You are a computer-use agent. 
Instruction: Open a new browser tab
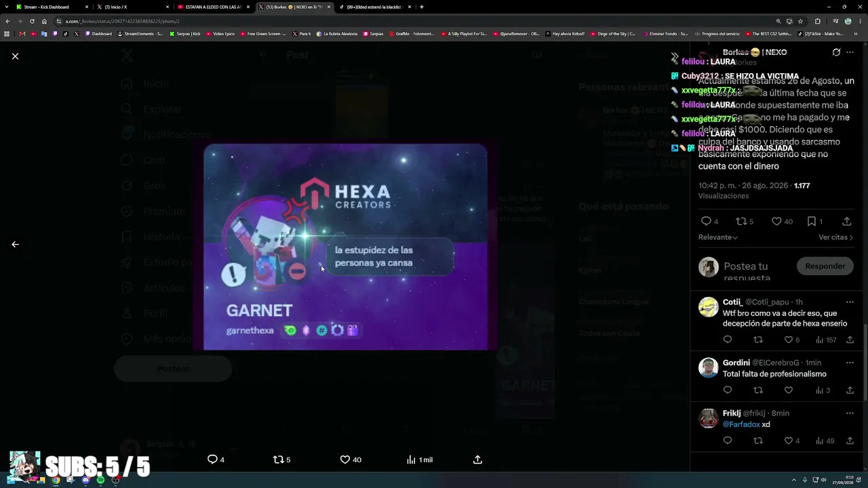click(422, 7)
